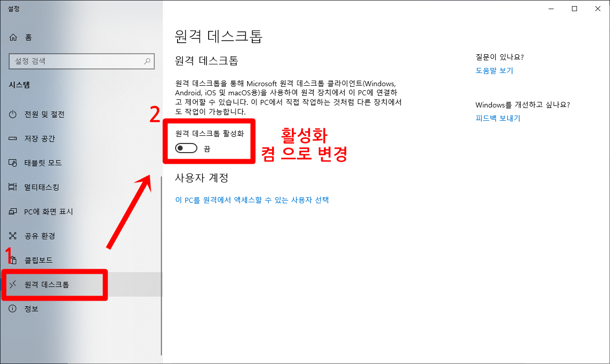Viewport: 610px width, 364px height.
Task: Open remote access user selection link
Action: click(252, 200)
